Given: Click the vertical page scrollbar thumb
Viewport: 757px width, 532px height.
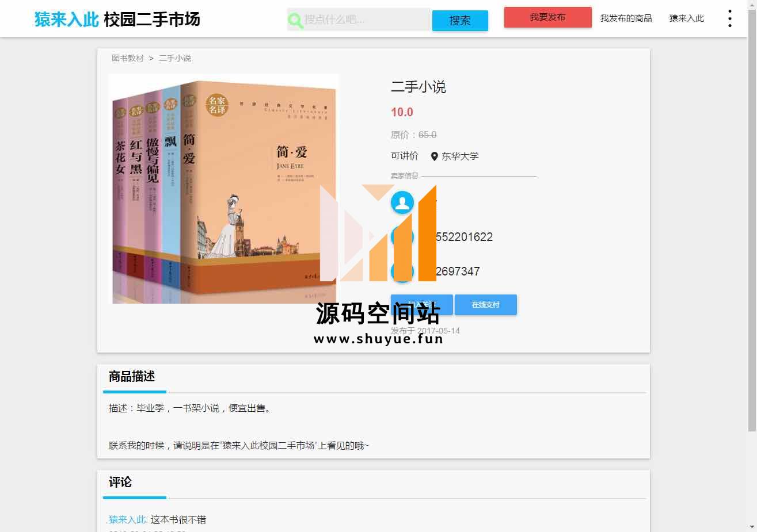Looking at the screenshot, I should tap(752, 220).
